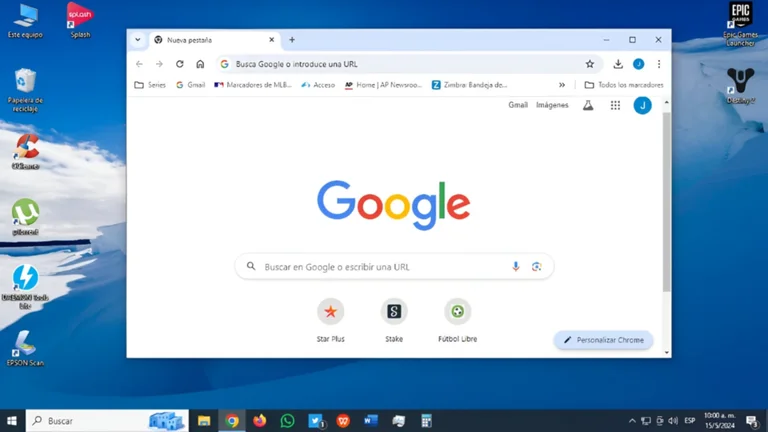Open Todos los marcadores folder

(624, 85)
